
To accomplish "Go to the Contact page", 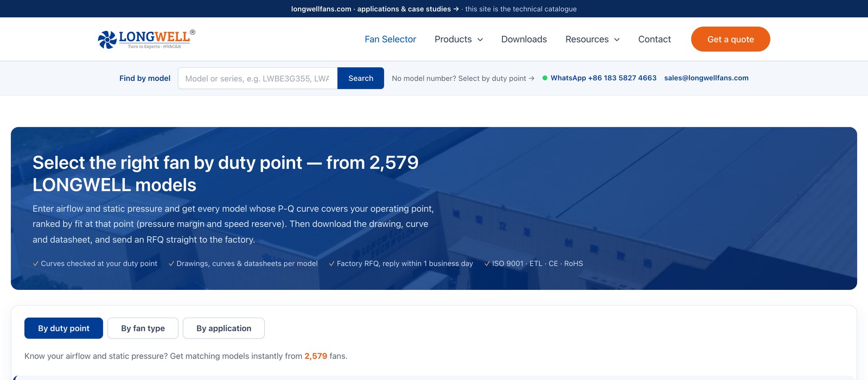I will pos(654,39).
